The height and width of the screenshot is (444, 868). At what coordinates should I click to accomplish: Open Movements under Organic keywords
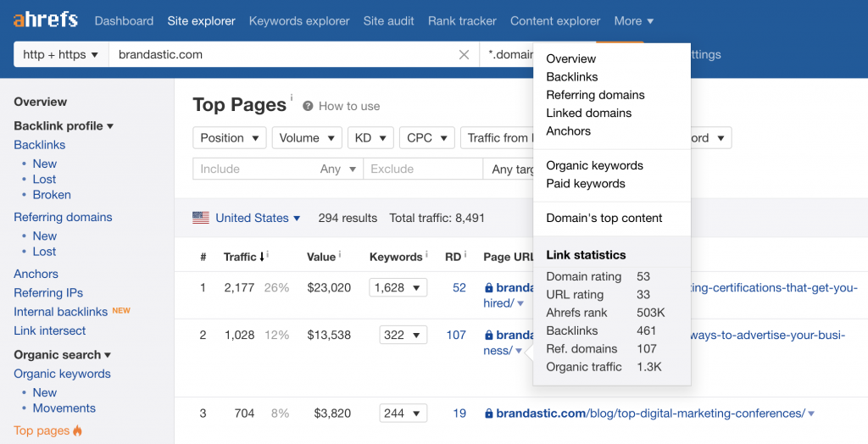tap(64, 408)
